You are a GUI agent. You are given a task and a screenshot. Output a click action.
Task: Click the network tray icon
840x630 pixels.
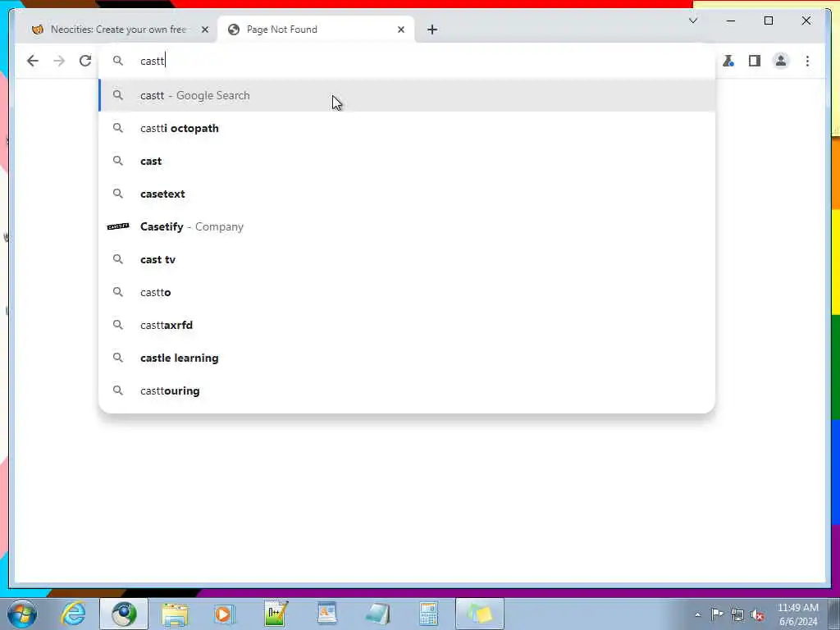tap(737, 614)
